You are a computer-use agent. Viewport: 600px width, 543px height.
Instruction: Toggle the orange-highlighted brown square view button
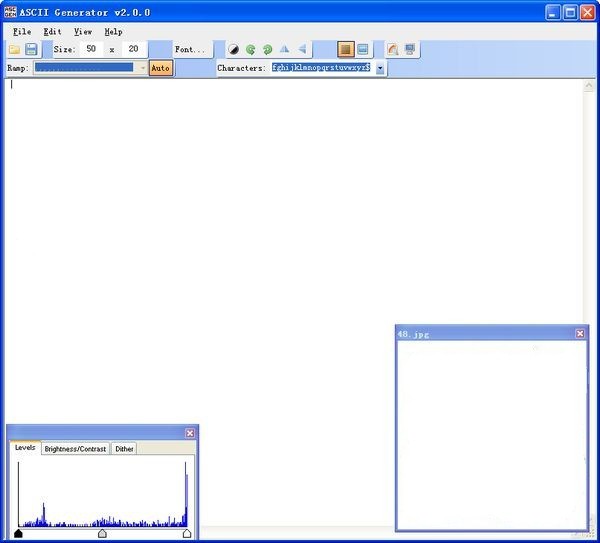tap(346, 49)
